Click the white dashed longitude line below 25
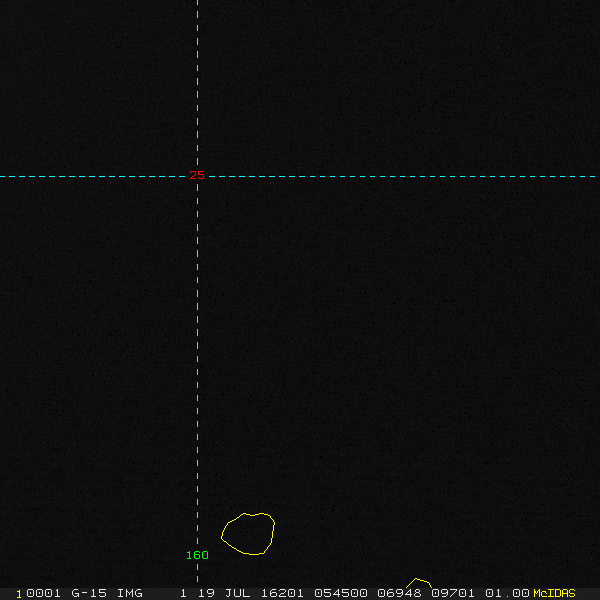The height and width of the screenshot is (600, 600). click(x=197, y=350)
